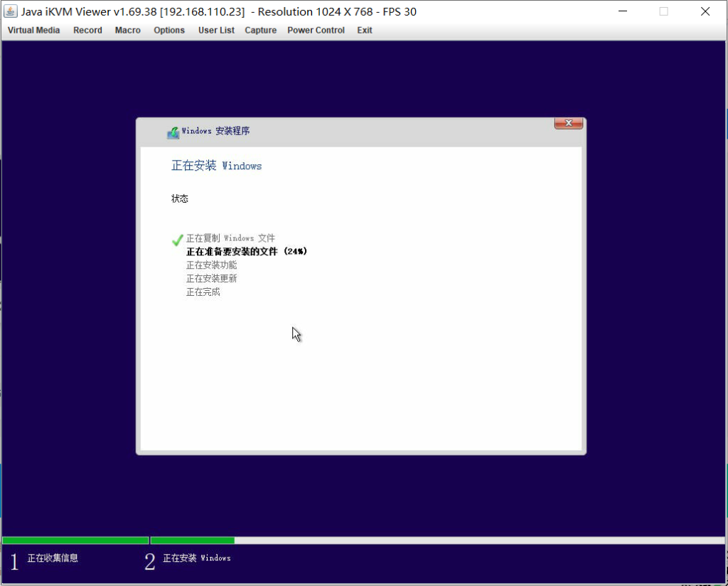Click the Java icon in the title bar
Screen dimensions: 728x586
coord(11,11)
